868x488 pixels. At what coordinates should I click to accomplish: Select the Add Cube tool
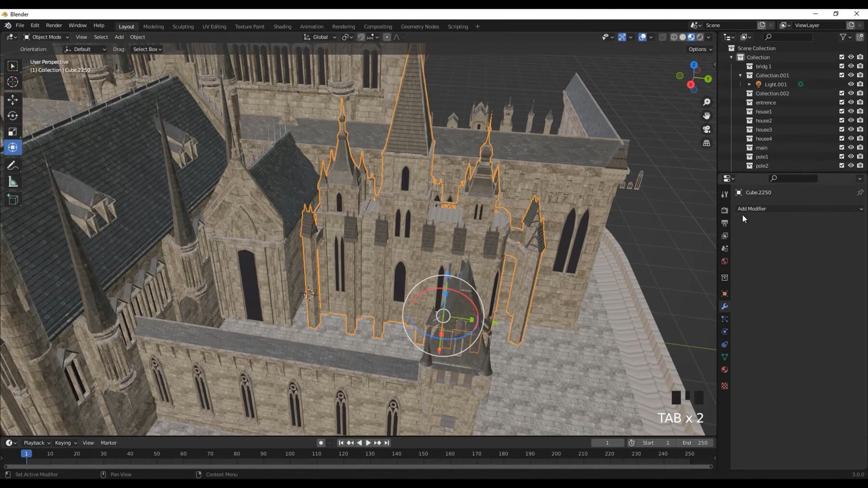pyautogui.click(x=13, y=199)
